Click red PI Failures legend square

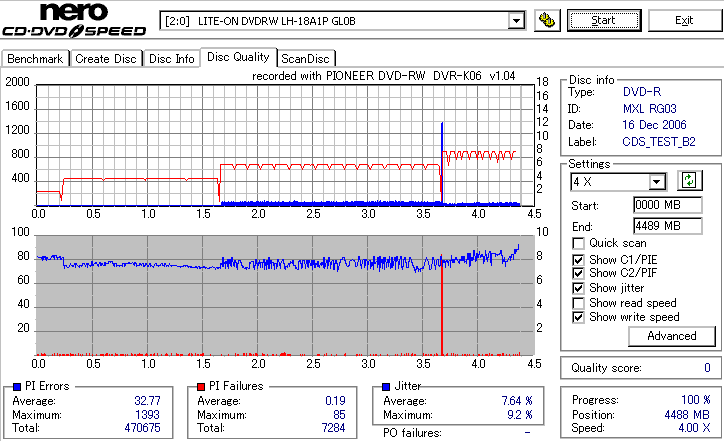point(201,387)
